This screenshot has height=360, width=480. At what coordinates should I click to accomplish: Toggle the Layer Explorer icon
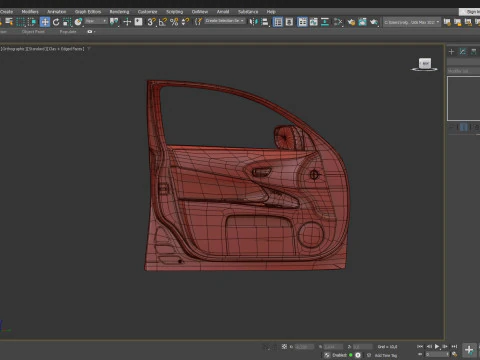[289, 22]
